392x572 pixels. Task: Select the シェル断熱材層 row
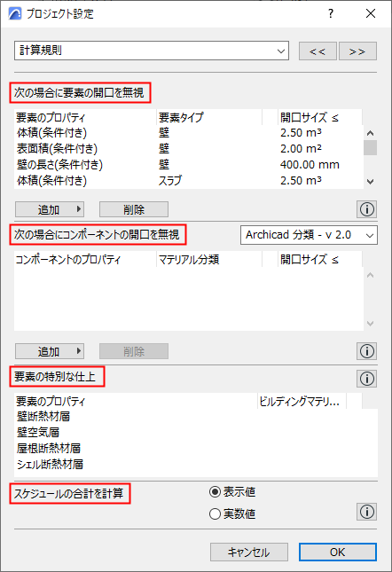[x=196, y=465]
